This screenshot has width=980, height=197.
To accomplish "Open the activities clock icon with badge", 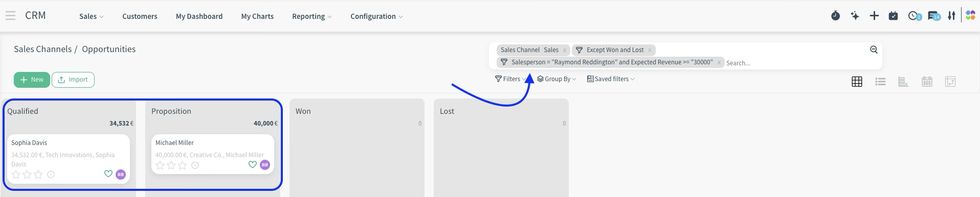I will point(914,16).
